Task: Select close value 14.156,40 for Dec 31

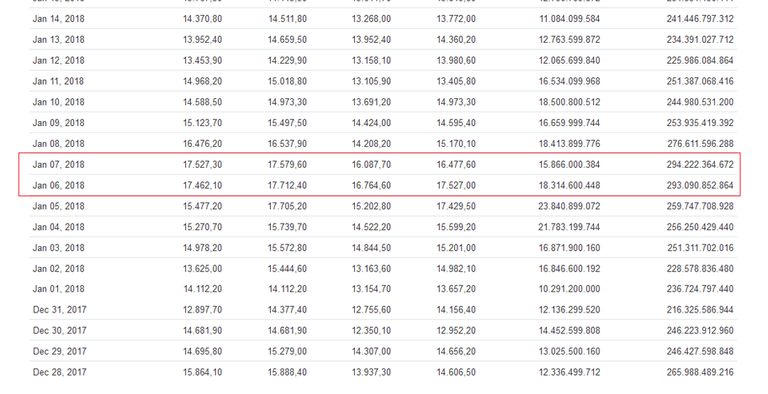Action: [x=456, y=310]
